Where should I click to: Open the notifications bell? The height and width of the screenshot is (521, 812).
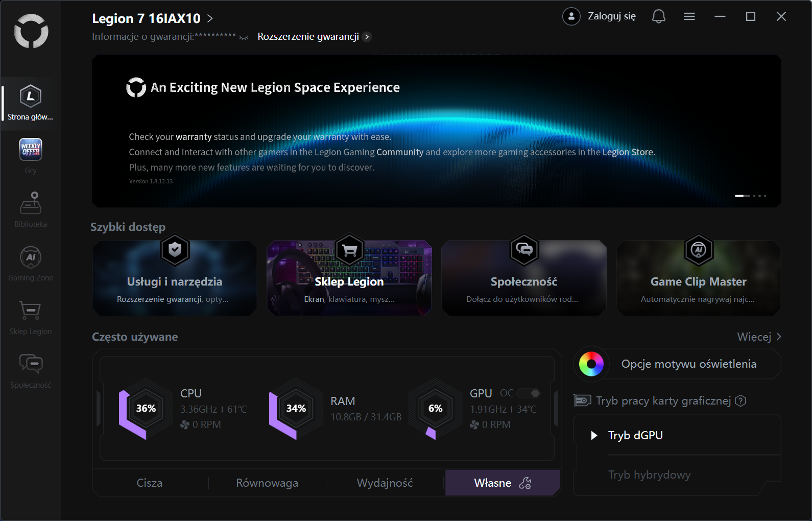point(658,17)
